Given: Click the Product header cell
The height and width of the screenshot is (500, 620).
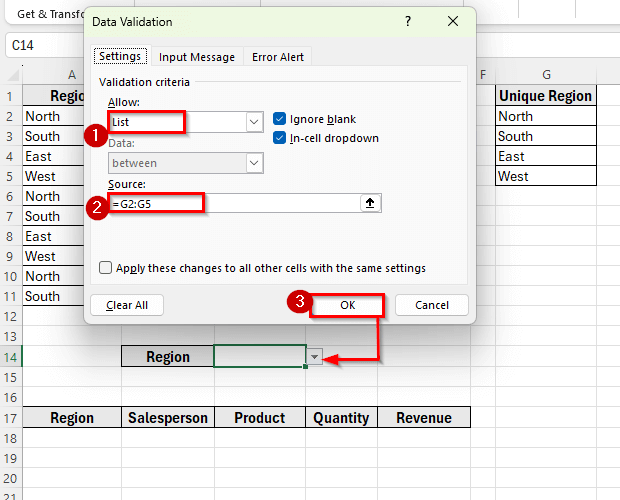Looking at the screenshot, I should click(260, 418).
